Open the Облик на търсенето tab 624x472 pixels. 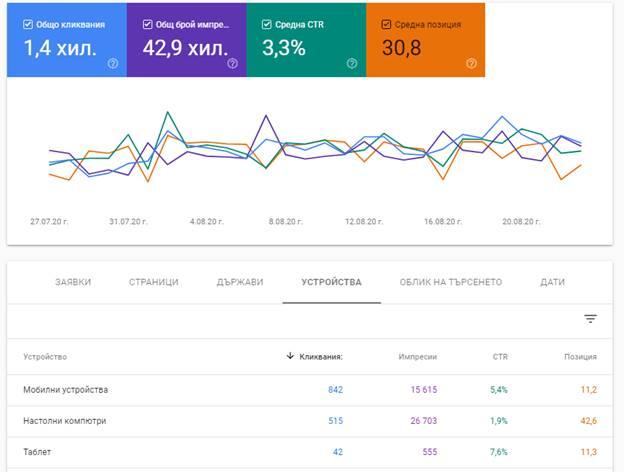[x=451, y=282]
